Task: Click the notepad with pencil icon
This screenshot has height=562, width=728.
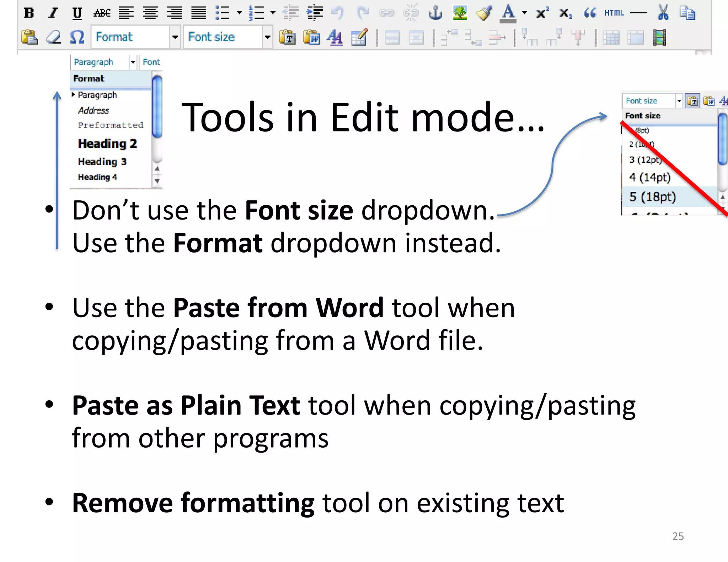Action: coord(359,37)
